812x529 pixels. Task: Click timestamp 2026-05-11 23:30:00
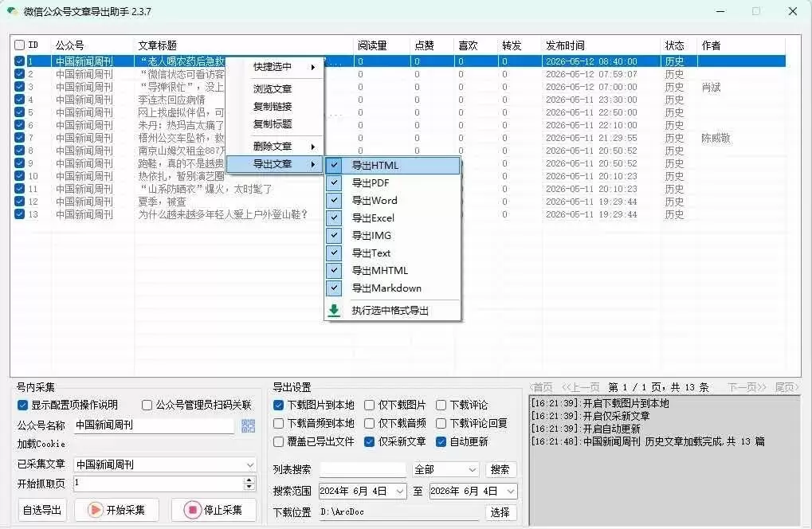click(591, 100)
